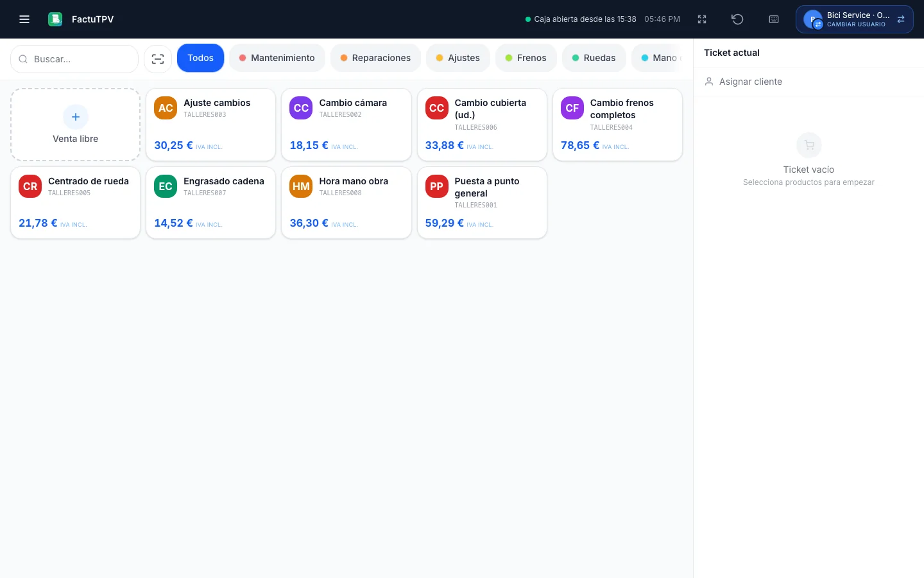The height and width of the screenshot is (578, 924).
Task: Click the 33,88 € price
Action: tap(444, 145)
